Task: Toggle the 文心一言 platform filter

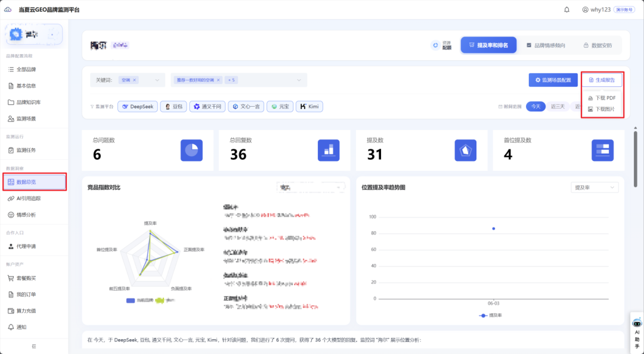Action: point(246,106)
